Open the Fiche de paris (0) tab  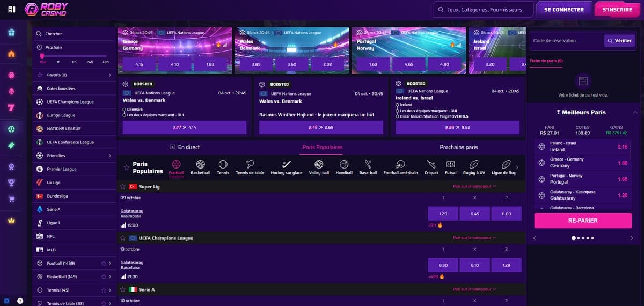tap(546, 61)
